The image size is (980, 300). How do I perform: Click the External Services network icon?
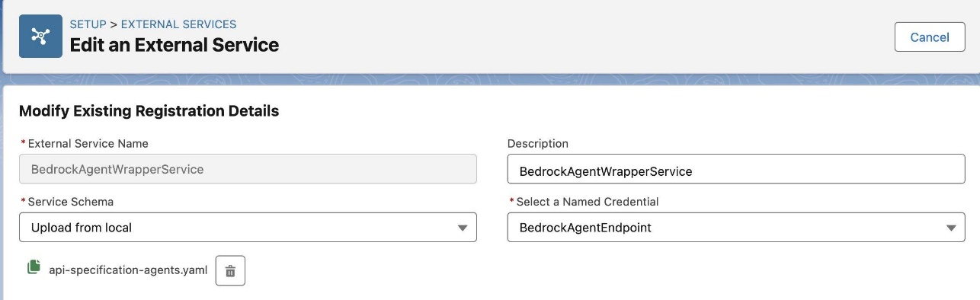[x=40, y=36]
